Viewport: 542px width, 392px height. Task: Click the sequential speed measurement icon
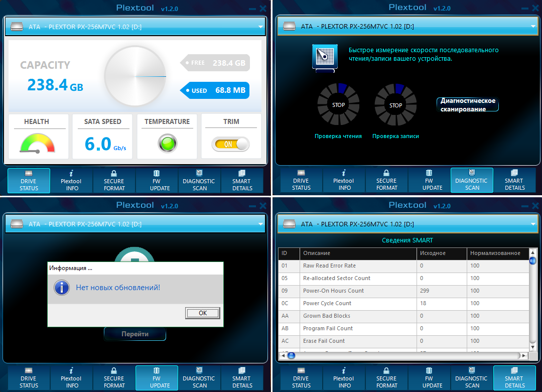tap(324, 57)
